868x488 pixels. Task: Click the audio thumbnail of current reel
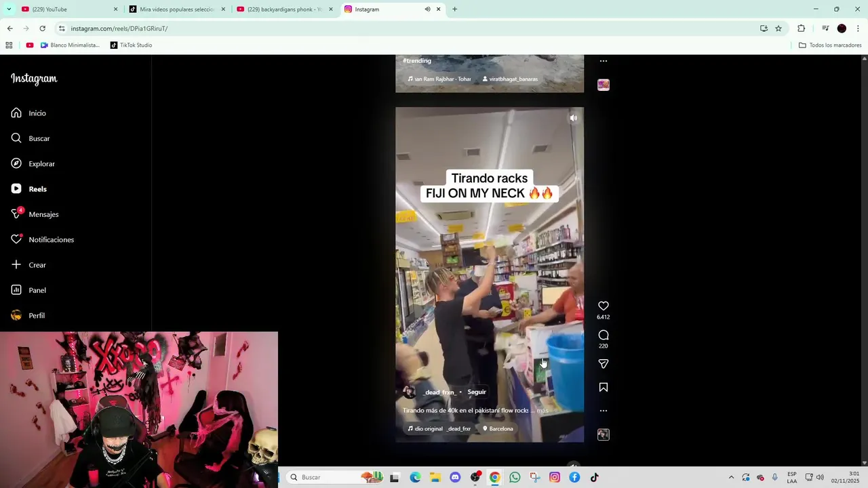pyautogui.click(x=603, y=434)
